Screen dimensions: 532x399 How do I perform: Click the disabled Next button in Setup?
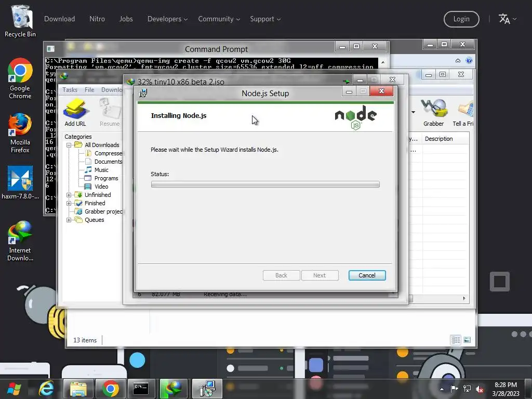(320, 275)
